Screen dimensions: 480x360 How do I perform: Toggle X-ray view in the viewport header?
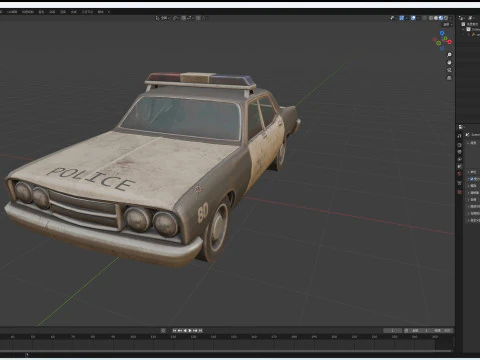[x=424, y=18]
